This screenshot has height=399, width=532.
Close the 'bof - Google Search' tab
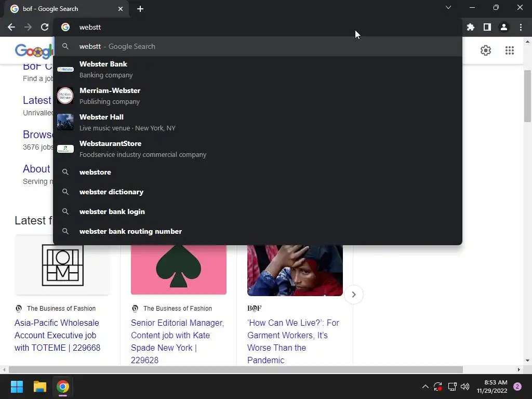coord(121,9)
